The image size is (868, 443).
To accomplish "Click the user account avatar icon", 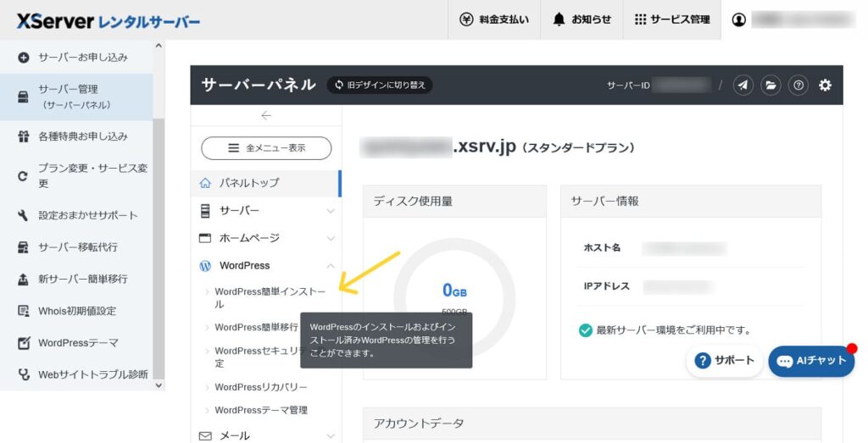I will 738,20.
